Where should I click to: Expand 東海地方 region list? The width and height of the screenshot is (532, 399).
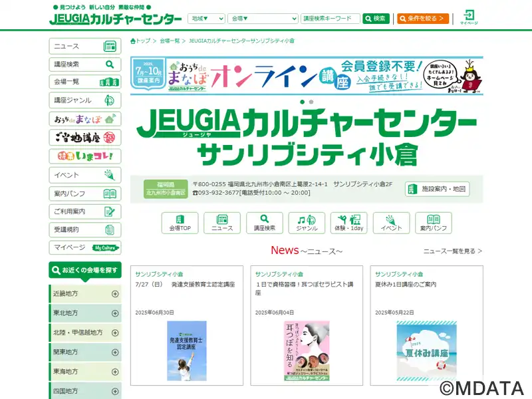pyautogui.click(x=85, y=372)
